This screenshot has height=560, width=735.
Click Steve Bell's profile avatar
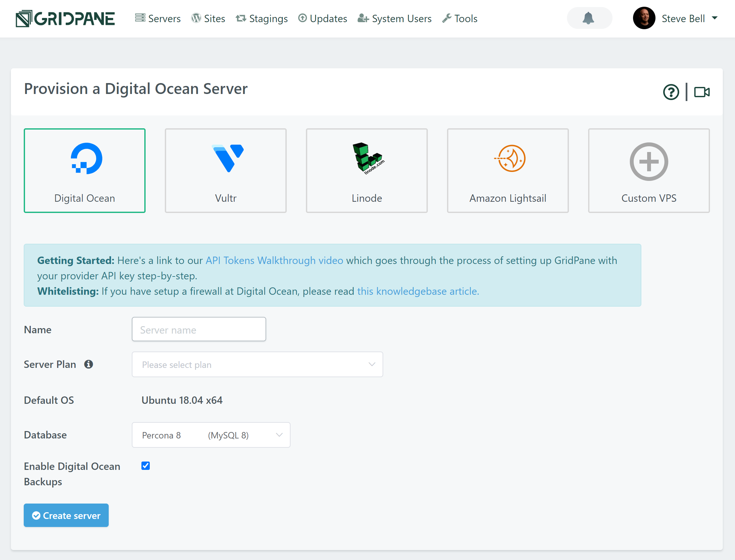pos(644,18)
